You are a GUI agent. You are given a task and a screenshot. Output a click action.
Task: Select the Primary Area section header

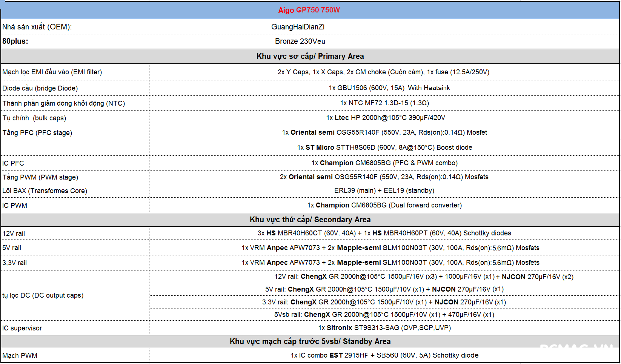(x=310, y=56)
